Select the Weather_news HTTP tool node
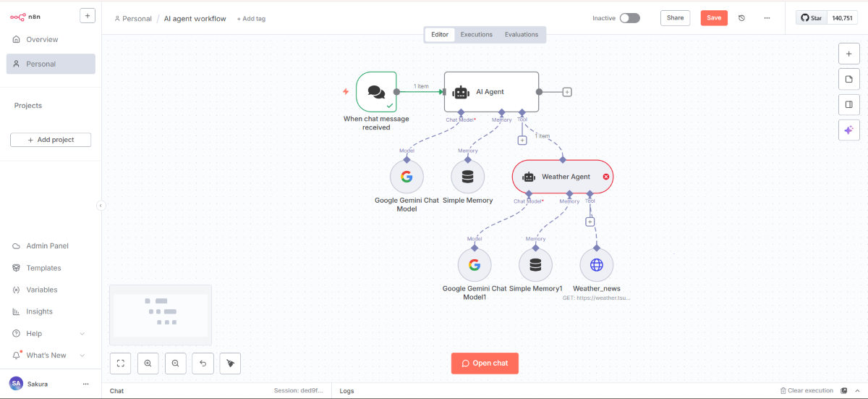Viewport: 868px width, 399px height. click(x=596, y=265)
